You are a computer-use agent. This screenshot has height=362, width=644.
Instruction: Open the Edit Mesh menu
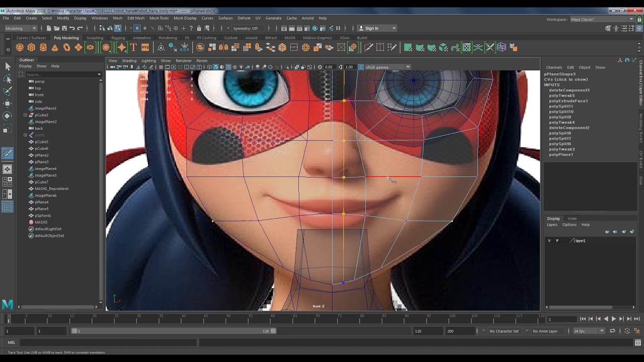click(136, 18)
